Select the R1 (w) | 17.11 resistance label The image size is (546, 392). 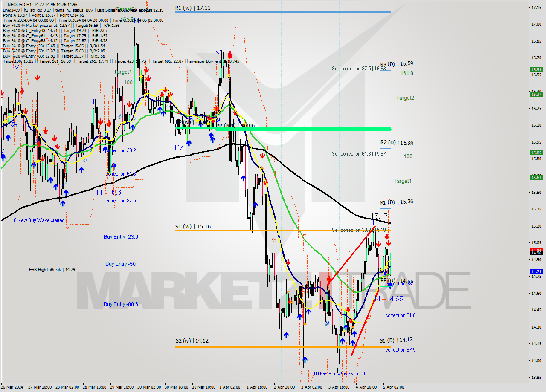192,8
